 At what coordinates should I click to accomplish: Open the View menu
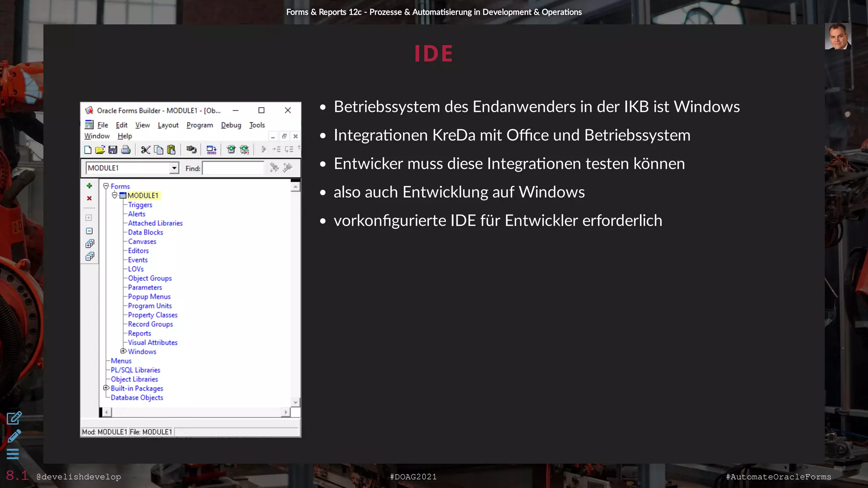pyautogui.click(x=142, y=125)
